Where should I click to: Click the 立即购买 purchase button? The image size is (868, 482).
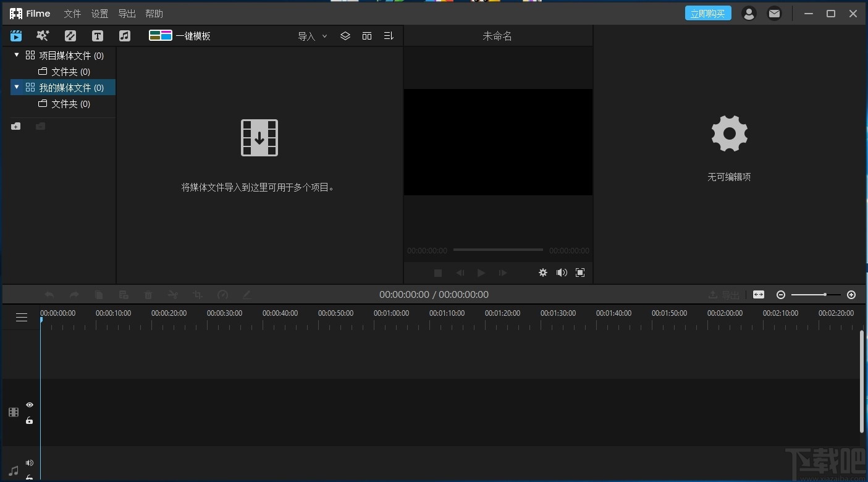(708, 12)
